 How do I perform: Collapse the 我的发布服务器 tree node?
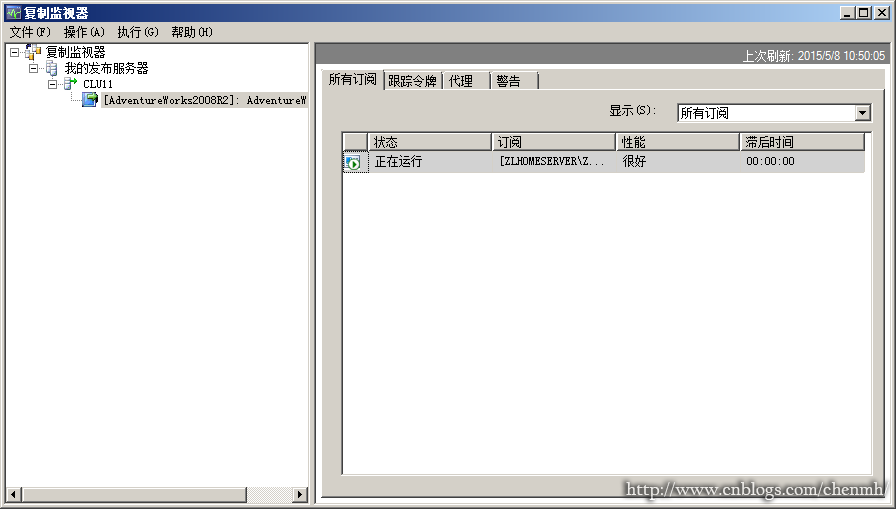coord(34,68)
